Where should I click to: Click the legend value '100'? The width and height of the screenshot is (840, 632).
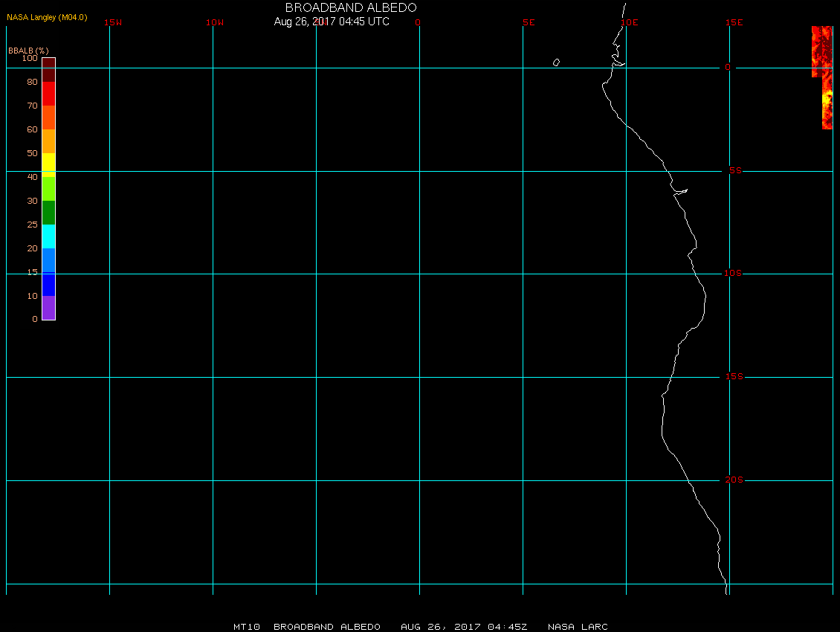[30, 58]
